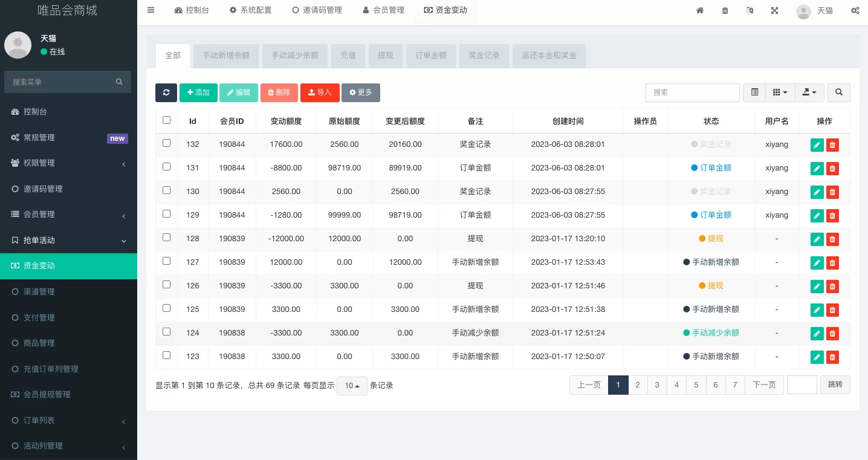Go to page 3 in pagination
868x460 pixels.
657,385
